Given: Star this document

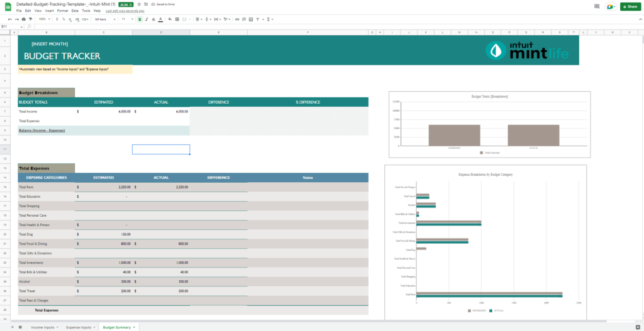Looking at the screenshot, I should [138, 4].
